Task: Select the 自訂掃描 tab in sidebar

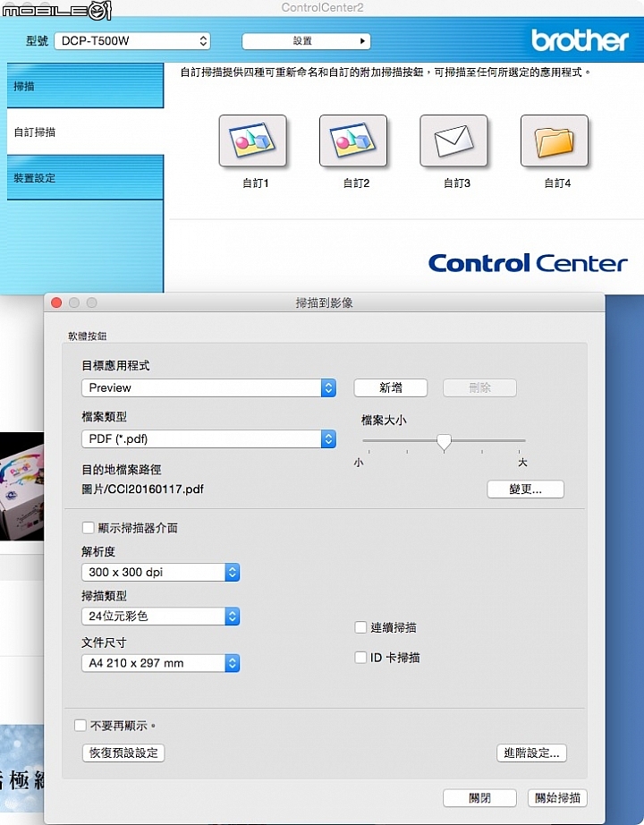Action: pyautogui.click(x=85, y=132)
